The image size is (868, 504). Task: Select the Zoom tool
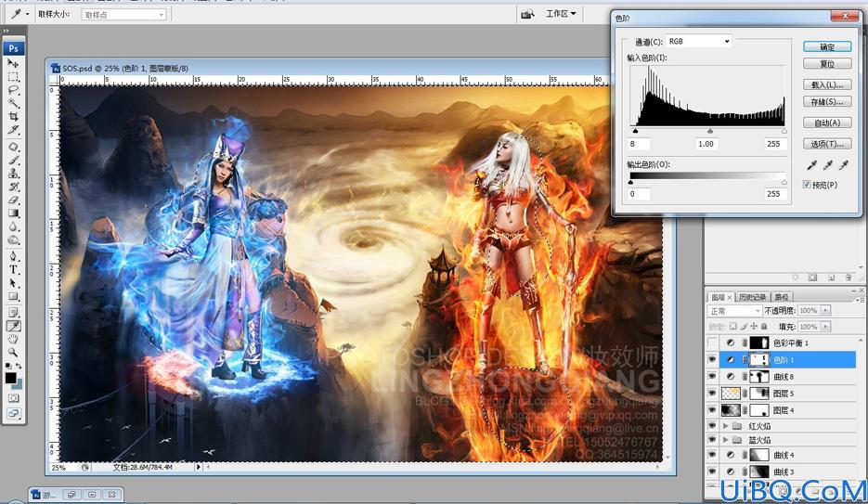click(13, 353)
